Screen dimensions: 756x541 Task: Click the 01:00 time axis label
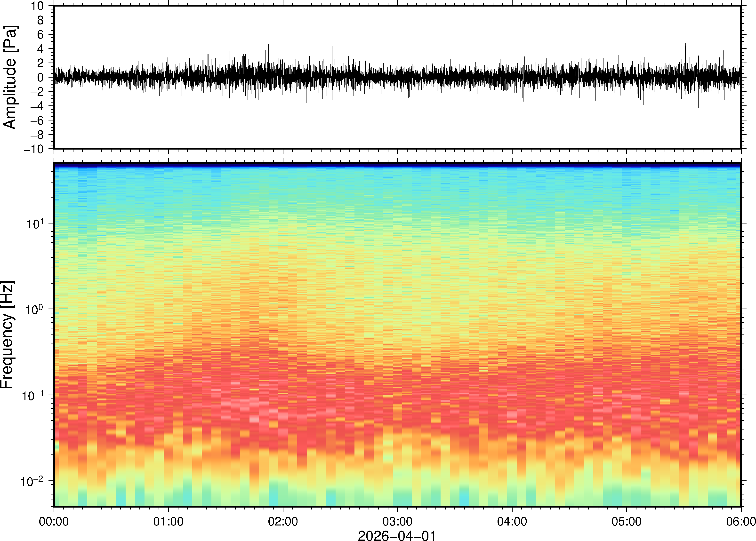coord(168,521)
